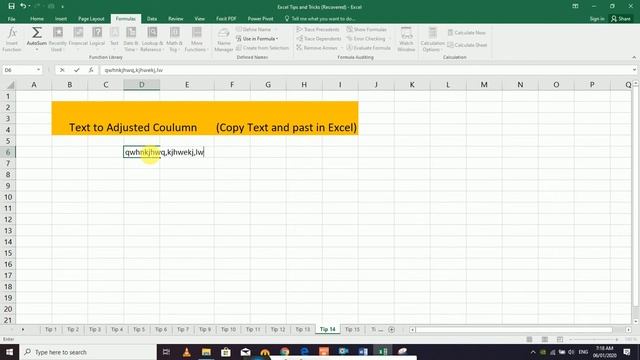The width and height of the screenshot is (640, 360).
Task: Switch to Normal view in status bar
Action: click(x=529, y=340)
